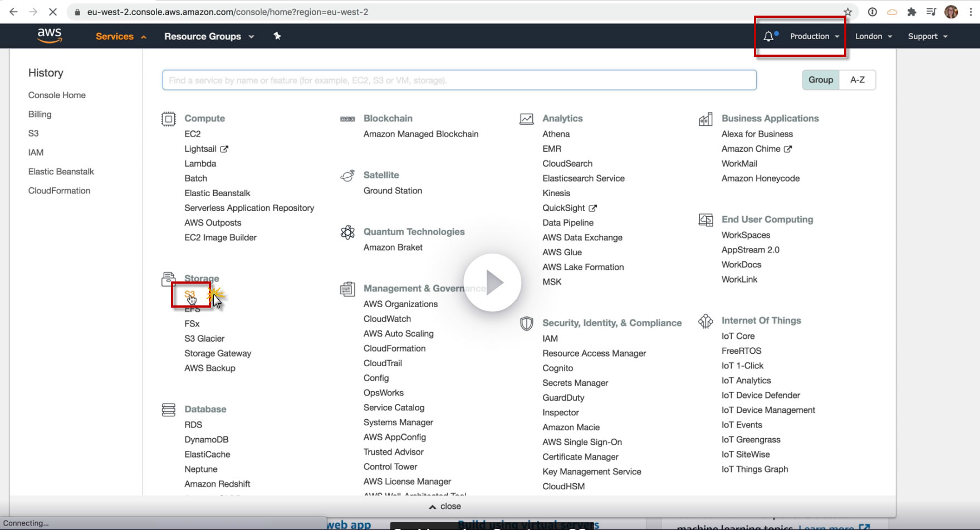This screenshot has width=980, height=530.
Task: Open the London region dropdown
Action: click(874, 36)
